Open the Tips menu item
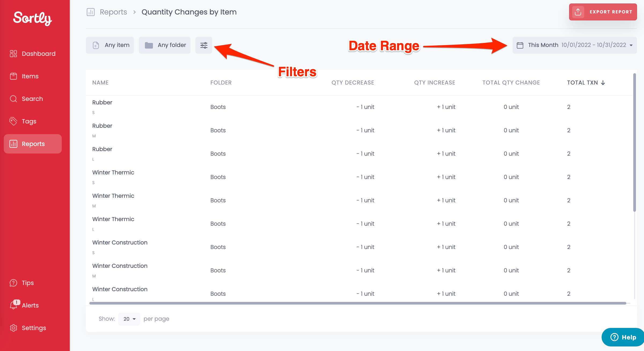This screenshot has height=351, width=644. tap(33, 283)
